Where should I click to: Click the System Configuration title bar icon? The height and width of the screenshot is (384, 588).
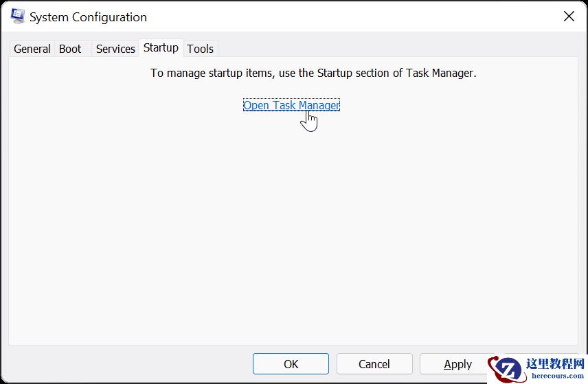18,16
